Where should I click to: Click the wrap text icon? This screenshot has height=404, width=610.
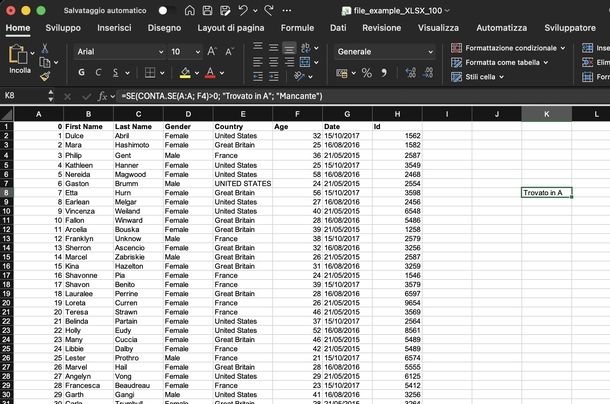coord(306,47)
